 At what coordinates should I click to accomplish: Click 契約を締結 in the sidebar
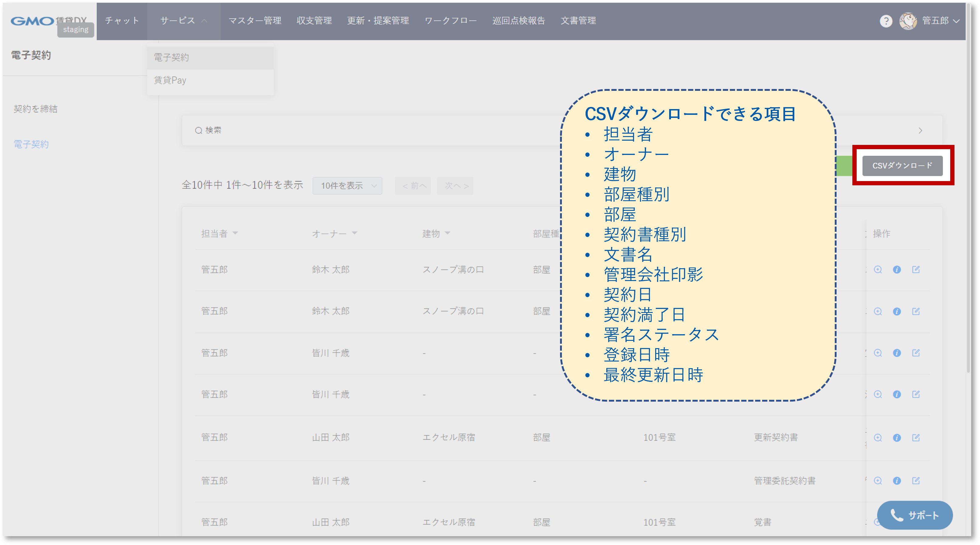35,109
